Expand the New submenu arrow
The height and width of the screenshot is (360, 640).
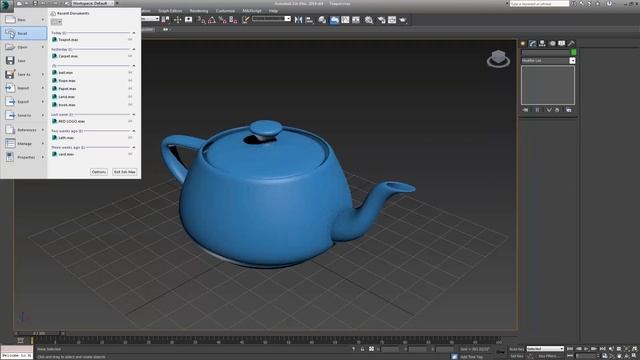42,20
